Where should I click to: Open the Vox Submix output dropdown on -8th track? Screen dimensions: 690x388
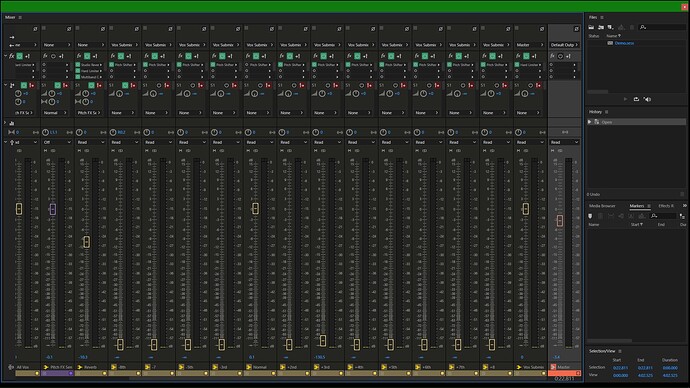pyautogui.click(x=124, y=45)
